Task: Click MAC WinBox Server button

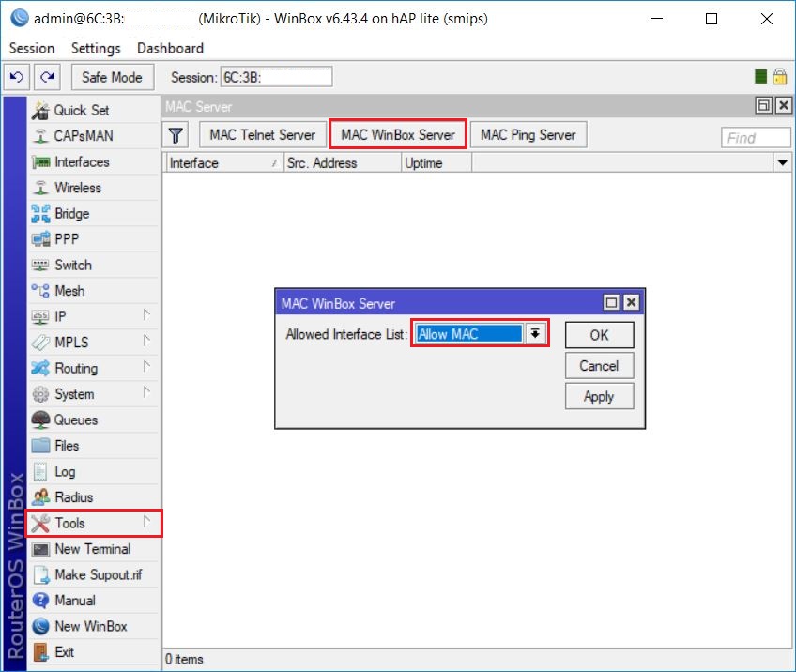Action: point(398,135)
